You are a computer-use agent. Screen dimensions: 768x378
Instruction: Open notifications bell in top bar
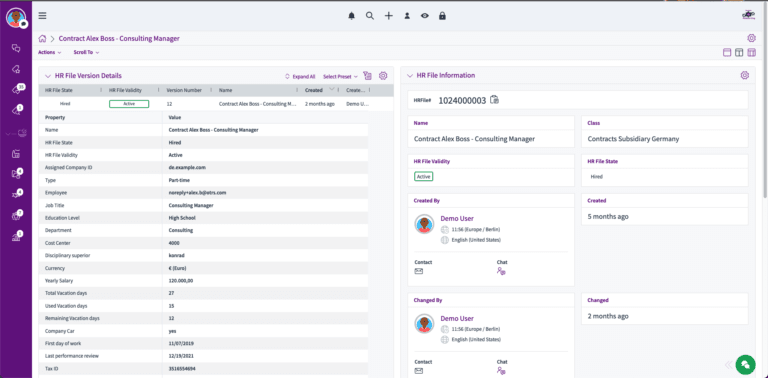(351, 16)
